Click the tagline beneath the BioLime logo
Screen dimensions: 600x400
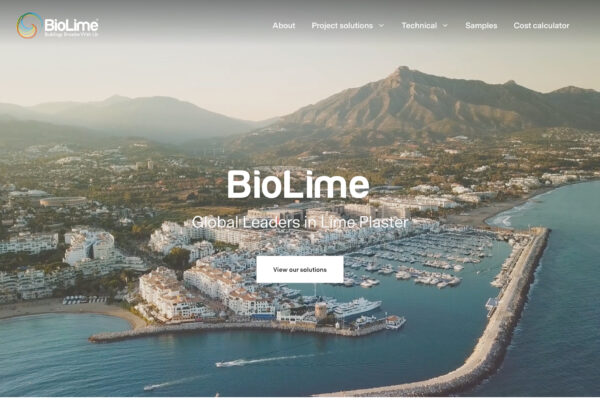coord(72,34)
